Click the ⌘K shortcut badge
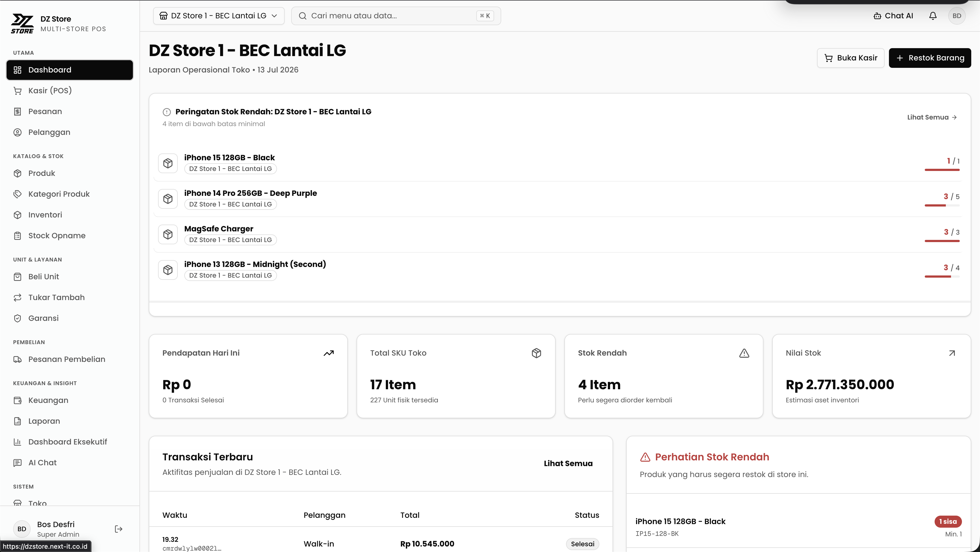Screen dimensions: 980x552 pos(485,16)
